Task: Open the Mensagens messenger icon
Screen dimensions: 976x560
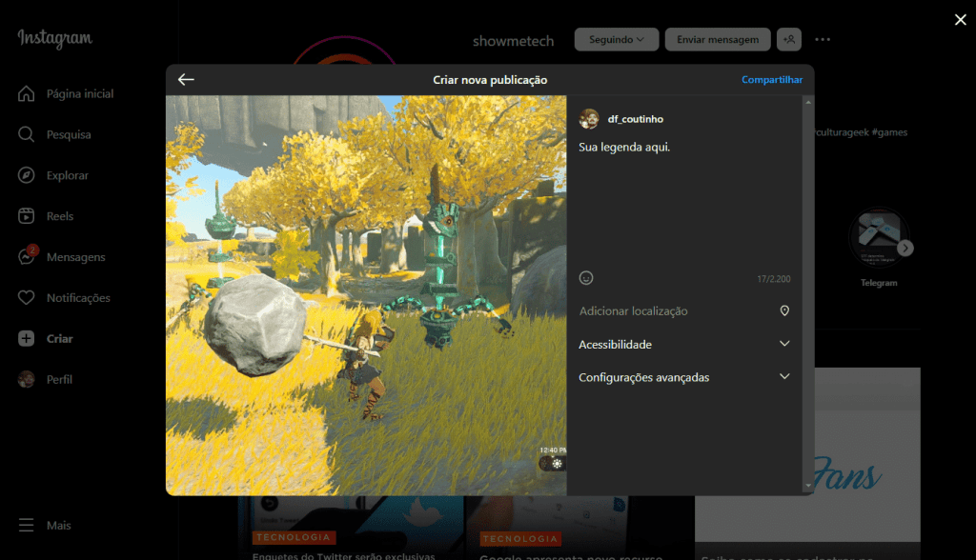Action: [28, 256]
